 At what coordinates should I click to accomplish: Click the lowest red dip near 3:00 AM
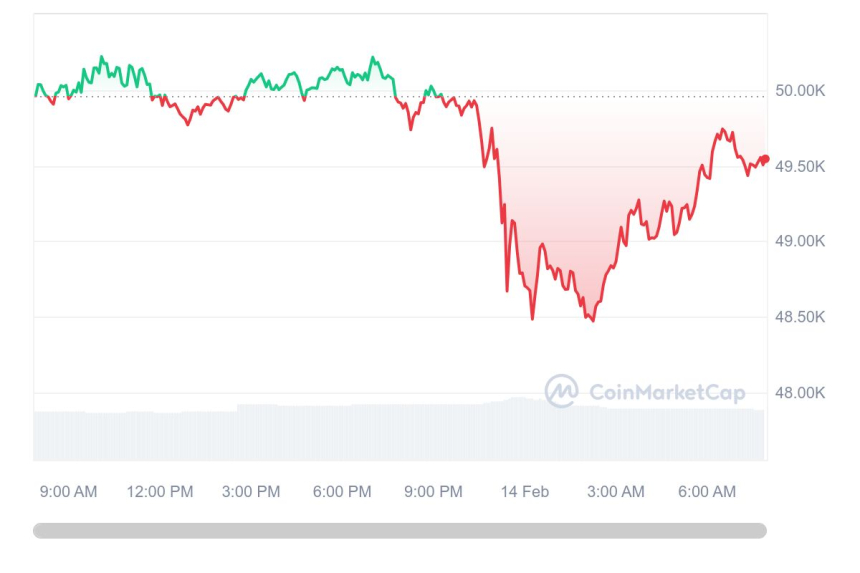click(x=593, y=320)
